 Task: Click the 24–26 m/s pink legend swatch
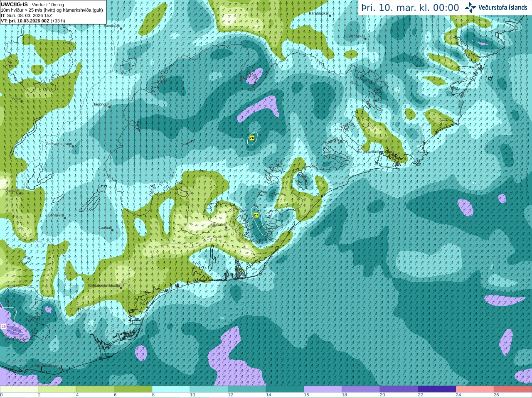(x=475, y=389)
